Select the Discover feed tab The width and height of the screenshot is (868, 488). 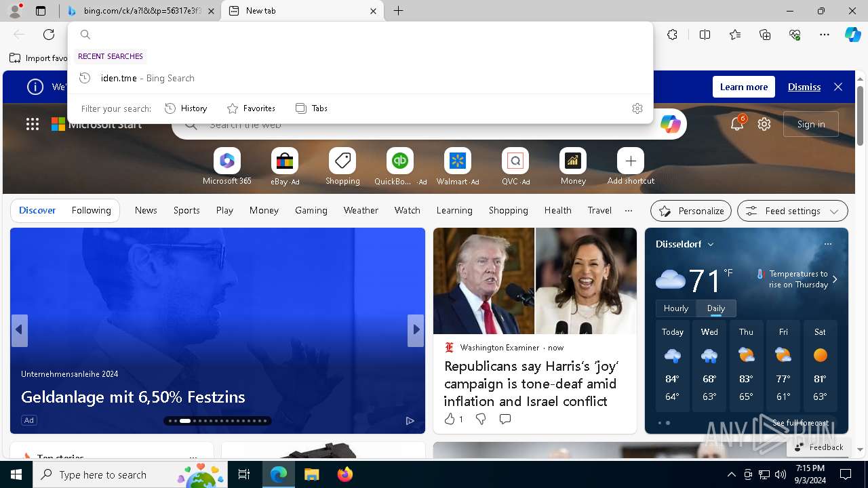[x=37, y=211]
